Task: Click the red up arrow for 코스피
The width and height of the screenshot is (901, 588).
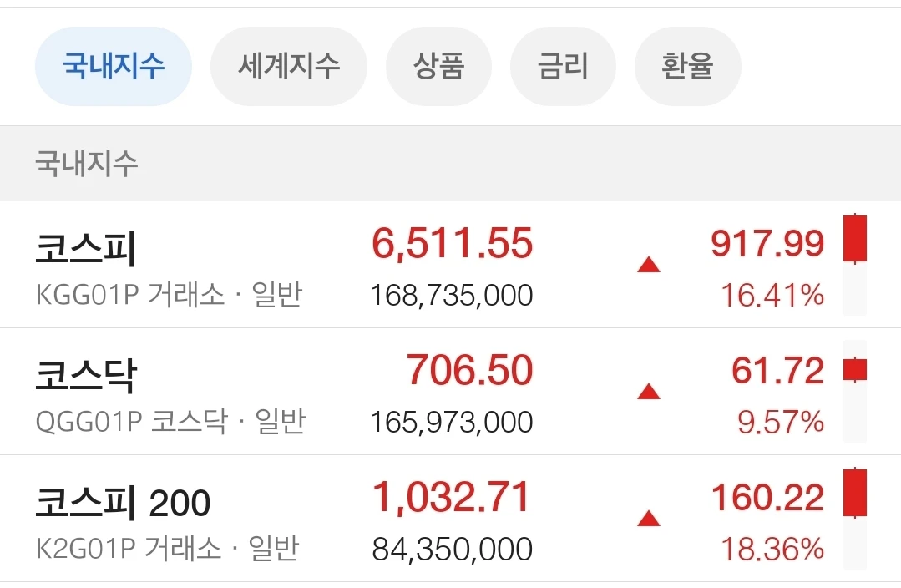Action: (649, 265)
